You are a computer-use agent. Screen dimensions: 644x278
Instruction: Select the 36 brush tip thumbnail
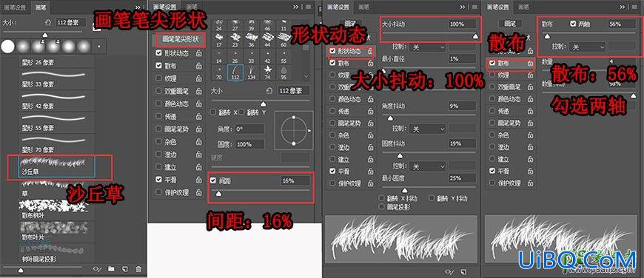pyautogui.click(x=252, y=40)
